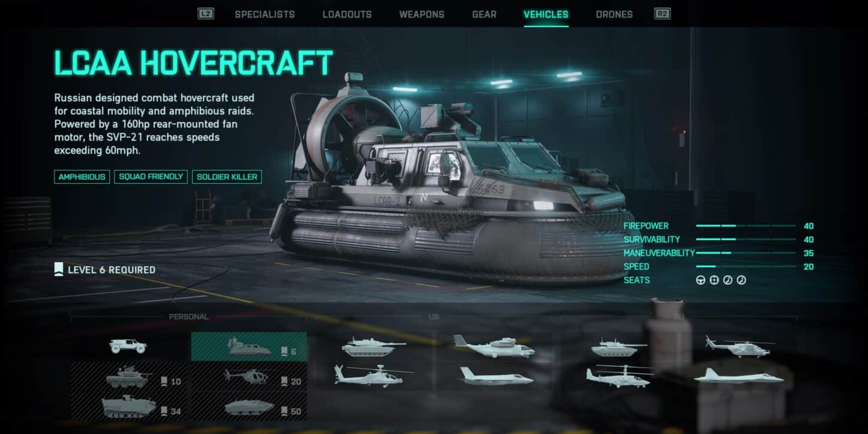
Task: Select the US transport aircraft icon
Action: [x=494, y=346]
